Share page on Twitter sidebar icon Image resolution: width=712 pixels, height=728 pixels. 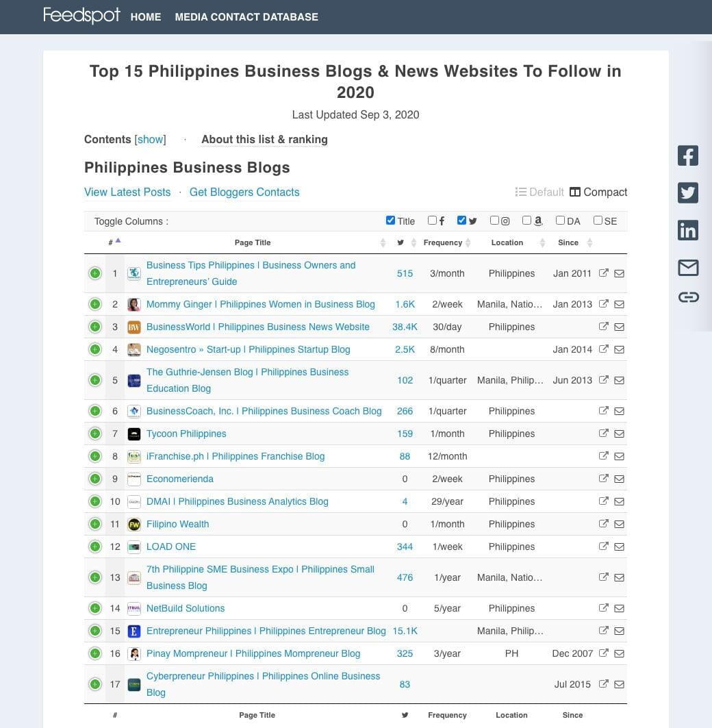pyautogui.click(x=687, y=192)
